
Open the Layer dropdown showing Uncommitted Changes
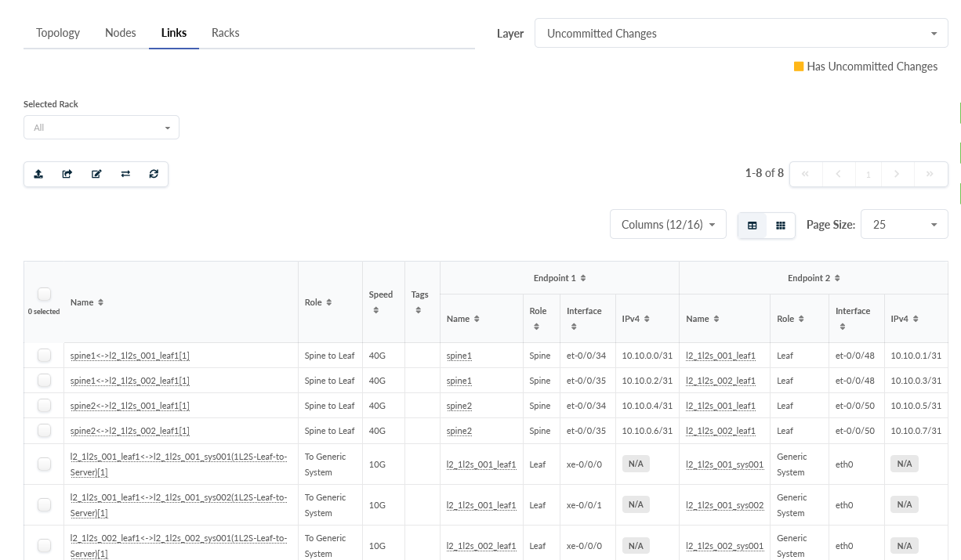[x=741, y=34]
